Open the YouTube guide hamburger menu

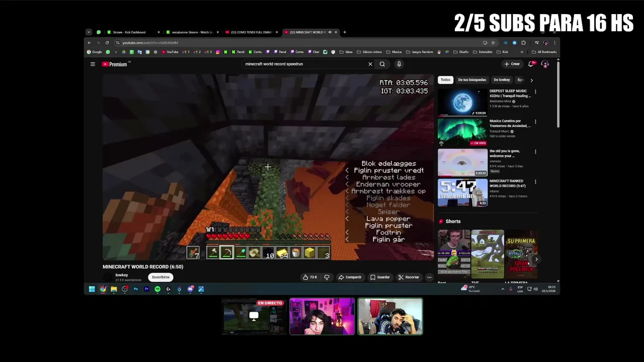click(93, 64)
